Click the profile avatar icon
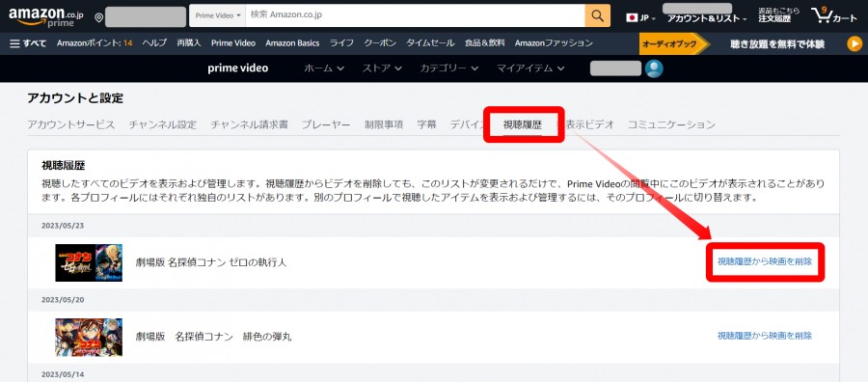The width and height of the screenshot is (868, 382). tap(654, 68)
